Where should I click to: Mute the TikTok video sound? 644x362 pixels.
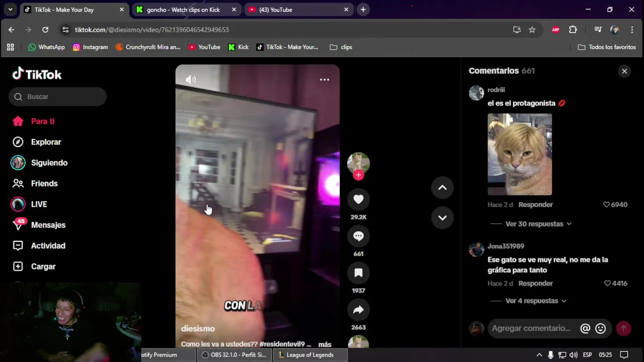tap(191, 79)
